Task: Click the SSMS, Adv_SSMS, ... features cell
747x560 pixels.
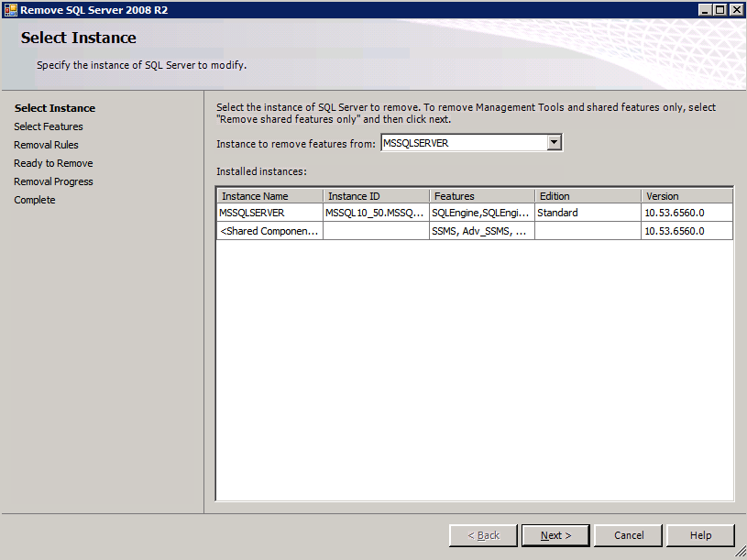Action: pyautogui.click(x=482, y=231)
